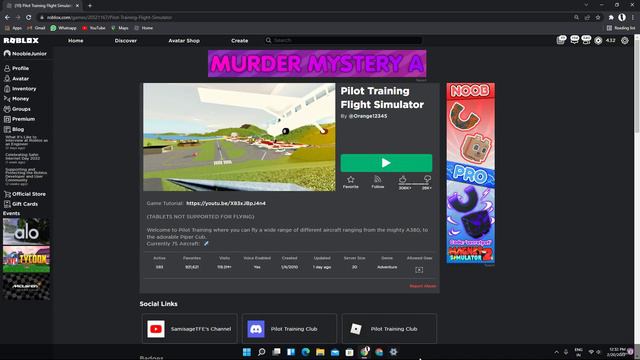This screenshot has height=360, width=640.
Task: Open the navbar friend requests icon
Action: click(x=587, y=40)
